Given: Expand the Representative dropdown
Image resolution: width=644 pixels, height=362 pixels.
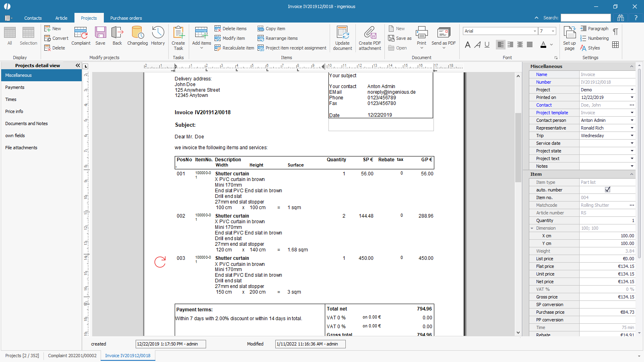Looking at the screenshot, I should (x=632, y=128).
